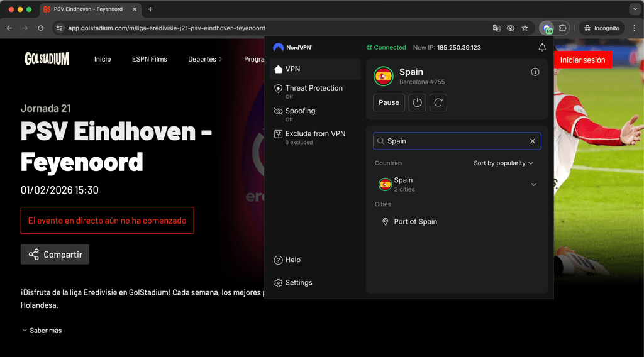Image resolution: width=644 pixels, height=357 pixels.
Task: Click 'Barcelona #255' server name
Action: pyautogui.click(x=422, y=82)
